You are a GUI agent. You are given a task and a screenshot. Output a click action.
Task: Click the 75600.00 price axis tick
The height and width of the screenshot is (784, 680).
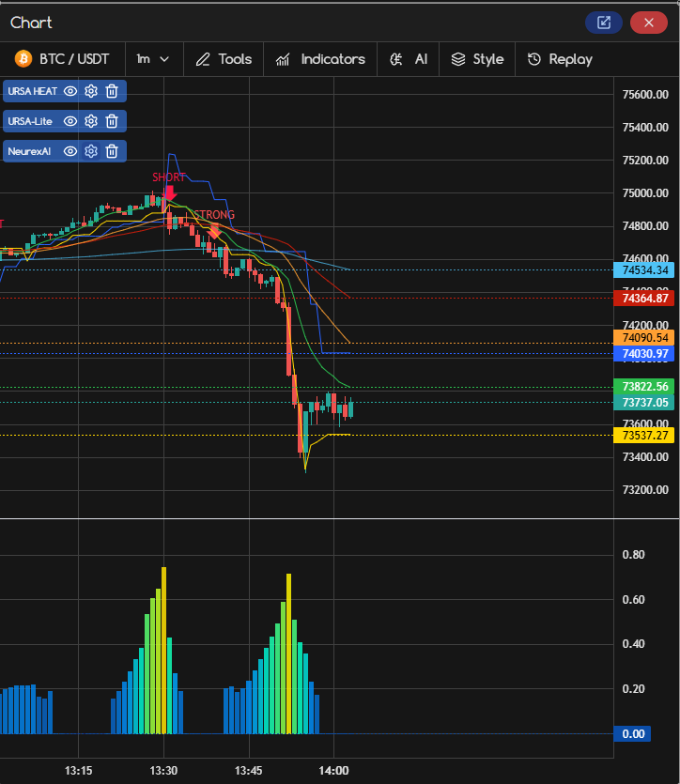[645, 95]
